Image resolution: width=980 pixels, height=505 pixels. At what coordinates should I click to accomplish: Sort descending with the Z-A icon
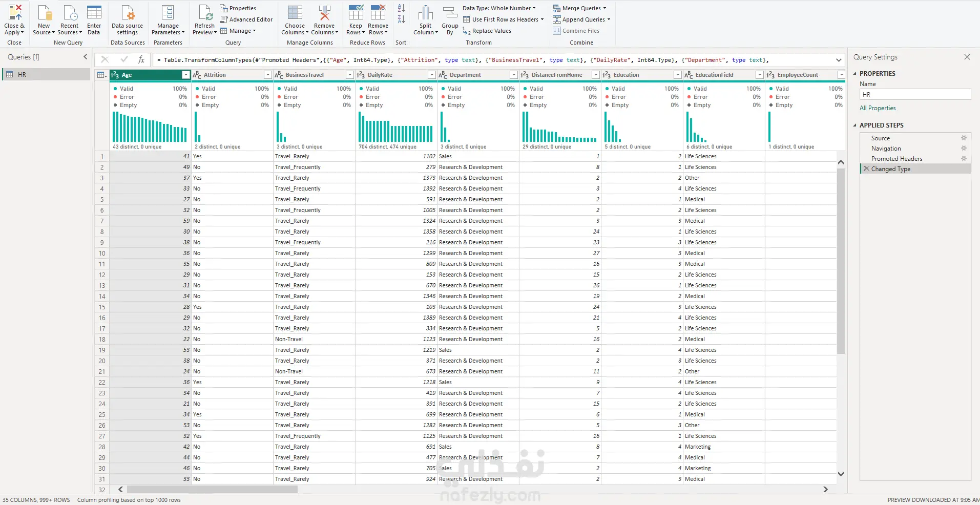(x=401, y=19)
